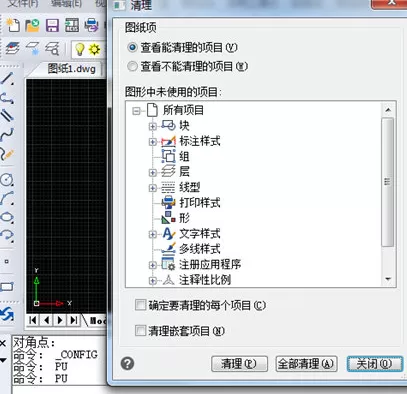
Task: Click the 关闭(O) button
Action: 374,364
